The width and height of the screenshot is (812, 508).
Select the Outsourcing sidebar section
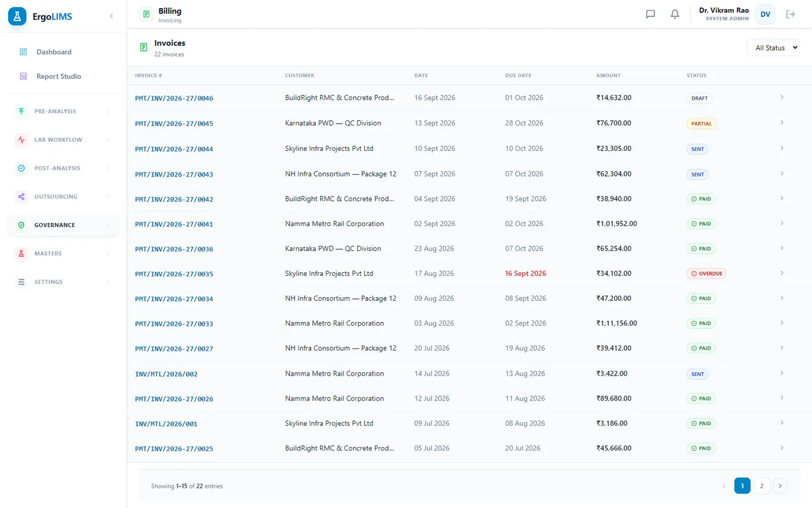click(64, 196)
